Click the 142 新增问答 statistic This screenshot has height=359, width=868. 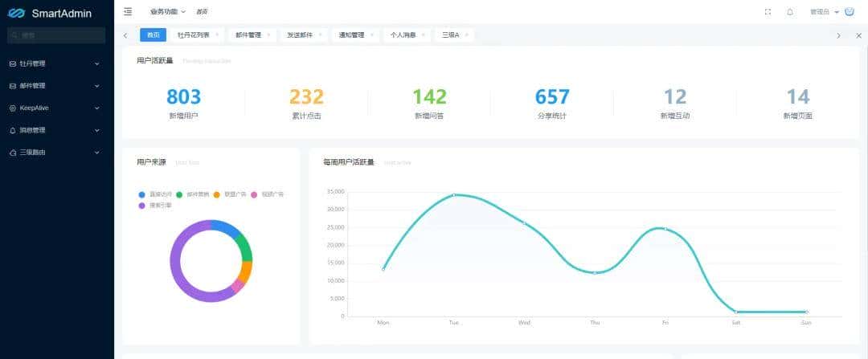429,104
